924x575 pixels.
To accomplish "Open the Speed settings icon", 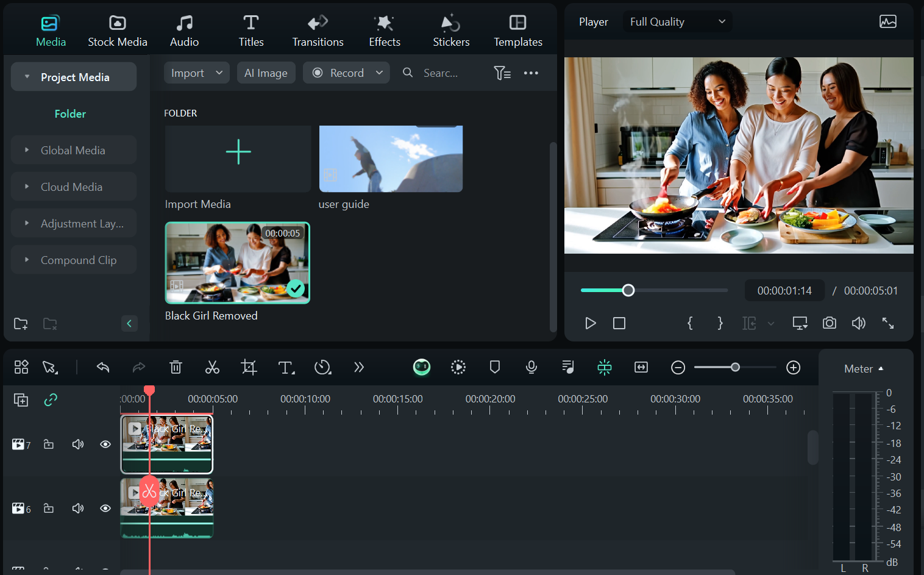I will [323, 367].
